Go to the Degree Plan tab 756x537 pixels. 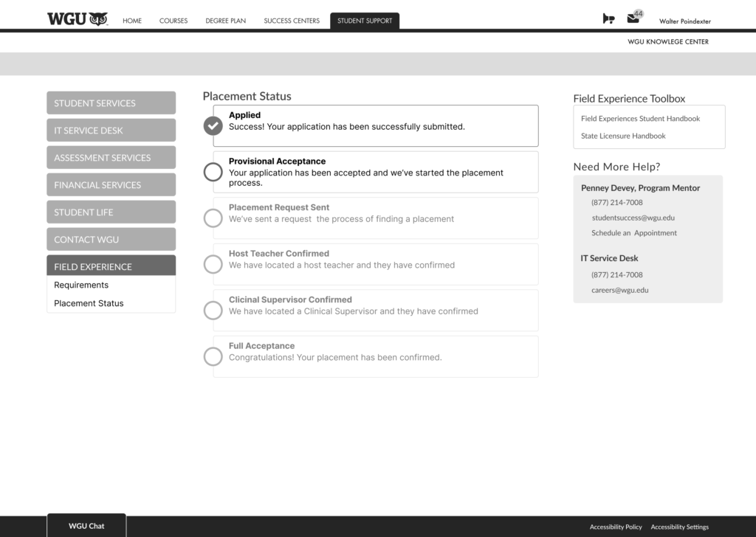(225, 21)
